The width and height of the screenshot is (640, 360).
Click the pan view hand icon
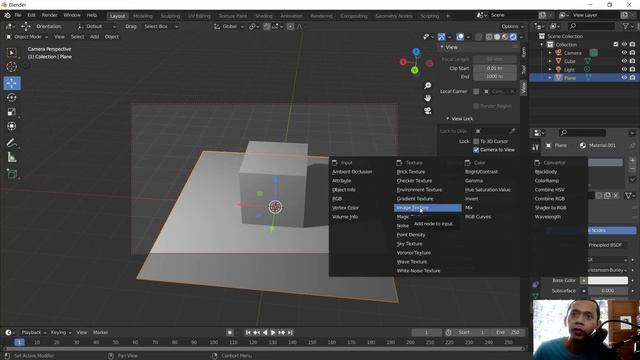pos(427,98)
